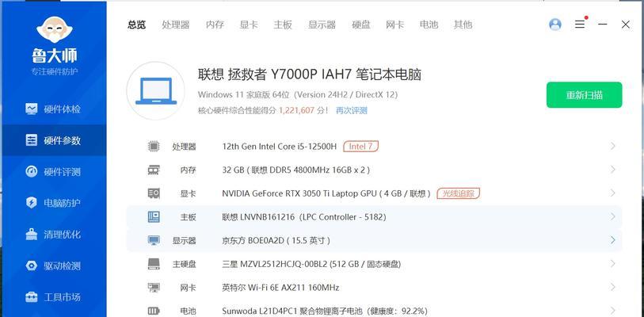Open 清理优化 broom icon
Screen dimensions: 644x317
click(32, 235)
